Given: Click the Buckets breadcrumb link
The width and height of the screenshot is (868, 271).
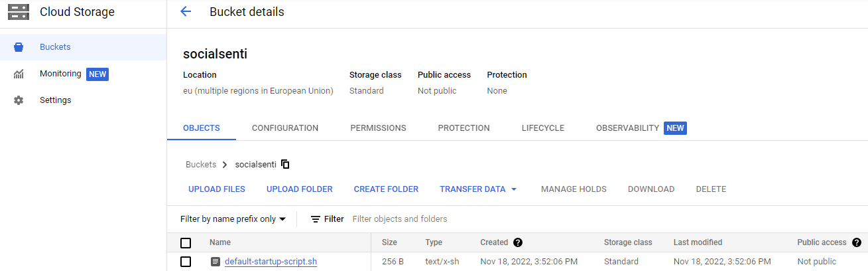Looking at the screenshot, I should click(x=201, y=165).
